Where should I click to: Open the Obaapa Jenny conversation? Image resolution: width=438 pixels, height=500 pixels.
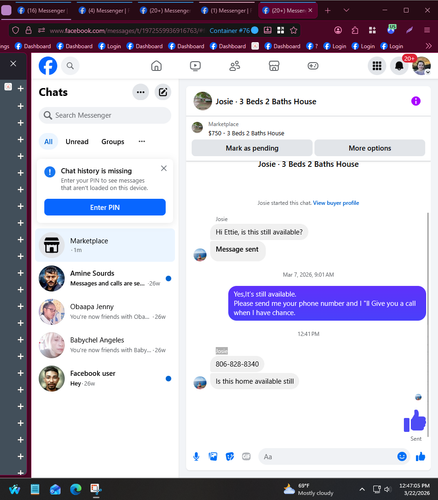click(x=105, y=312)
